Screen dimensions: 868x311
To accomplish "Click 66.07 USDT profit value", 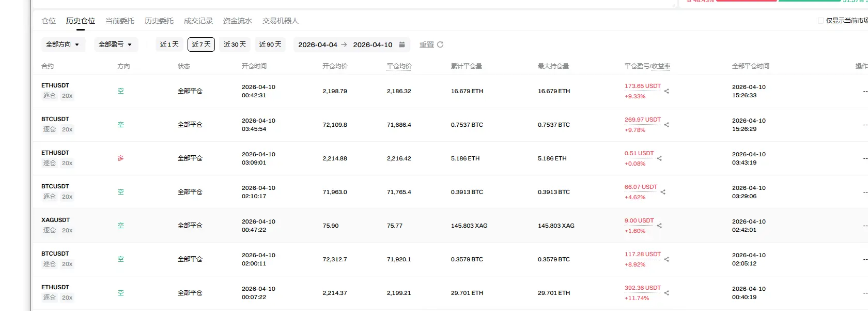I will tap(641, 187).
